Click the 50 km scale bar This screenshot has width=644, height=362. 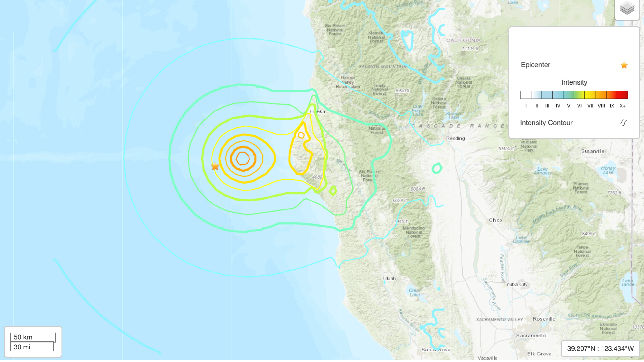[x=33, y=336]
